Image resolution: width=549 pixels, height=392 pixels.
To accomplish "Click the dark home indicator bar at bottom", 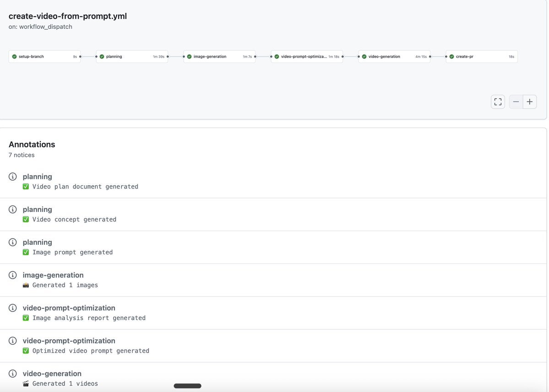I will pyautogui.click(x=188, y=386).
